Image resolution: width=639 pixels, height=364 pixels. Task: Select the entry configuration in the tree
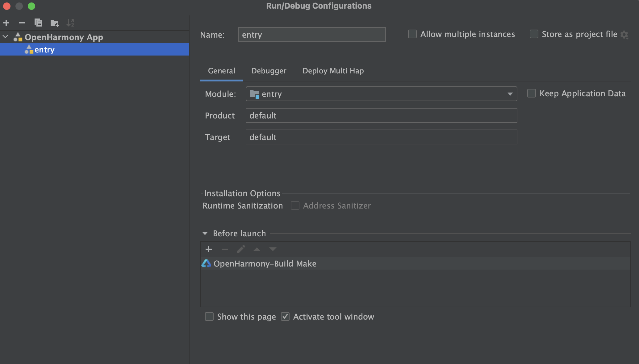coord(94,50)
